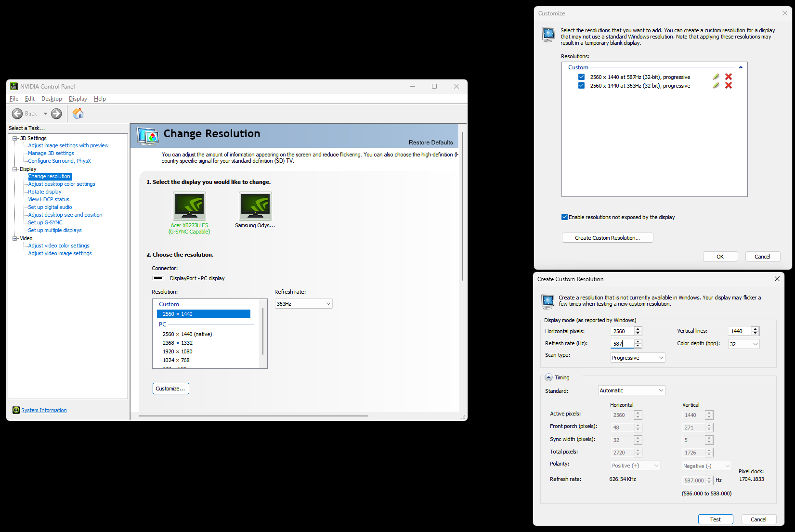Open the Refresh rate 363Hz dropdown
This screenshot has width=795, height=532.
303,304
